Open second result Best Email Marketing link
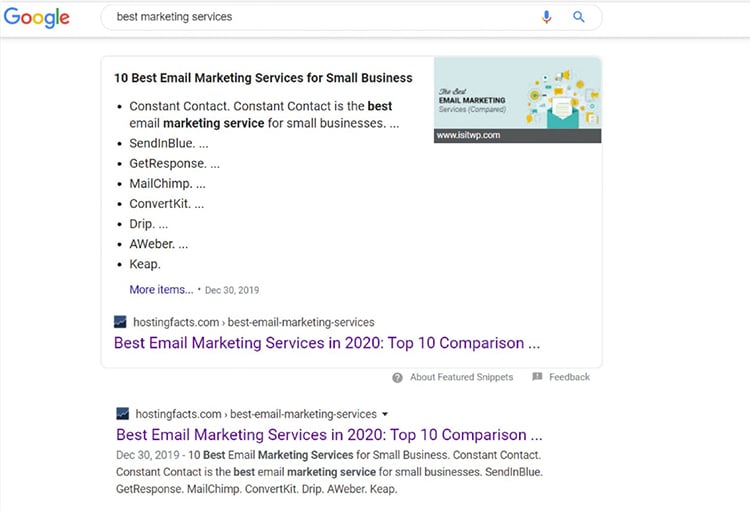 point(329,435)
